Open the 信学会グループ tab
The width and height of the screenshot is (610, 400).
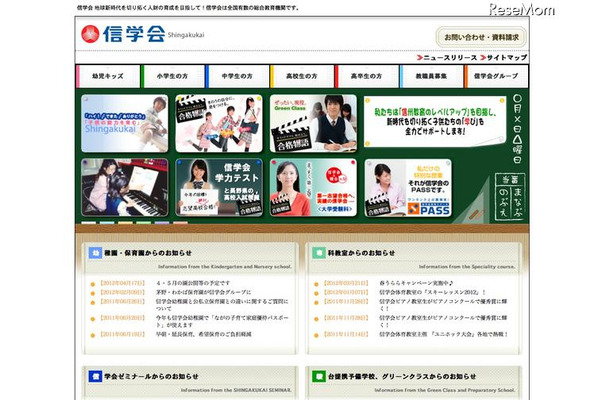click(496, 76)
